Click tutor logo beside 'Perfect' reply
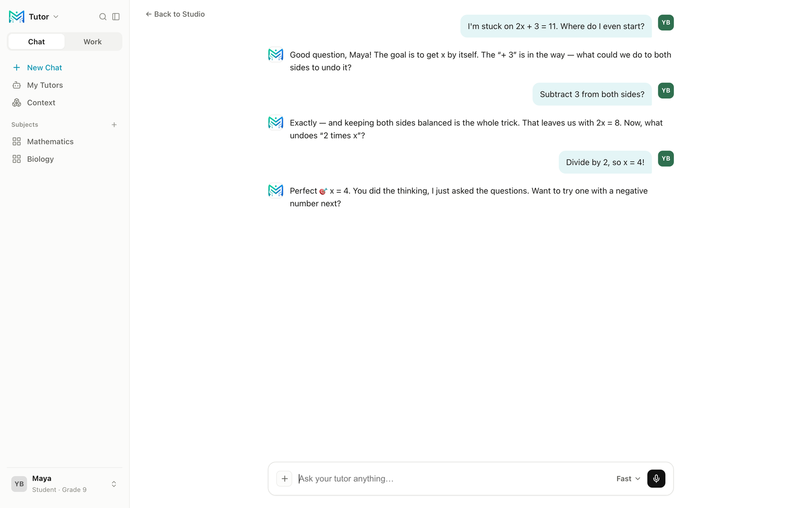The image size is (812, 508). coord(276,190)
